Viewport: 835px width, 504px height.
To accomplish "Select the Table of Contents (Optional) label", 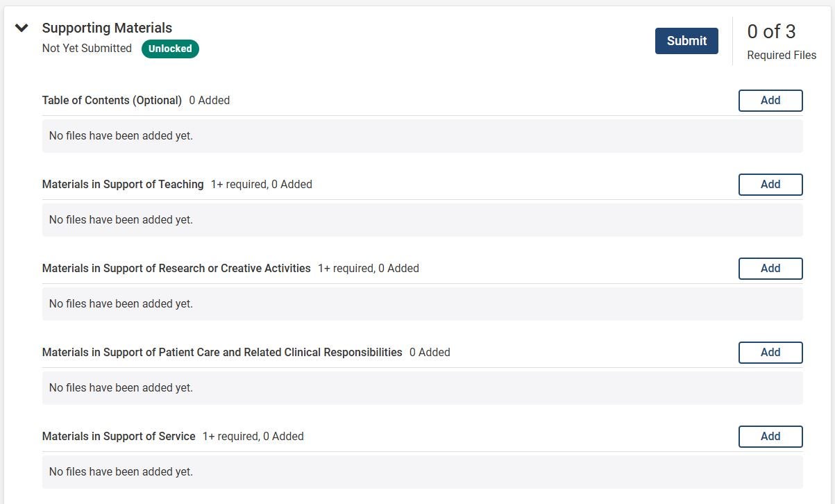I will pos(112,101).
